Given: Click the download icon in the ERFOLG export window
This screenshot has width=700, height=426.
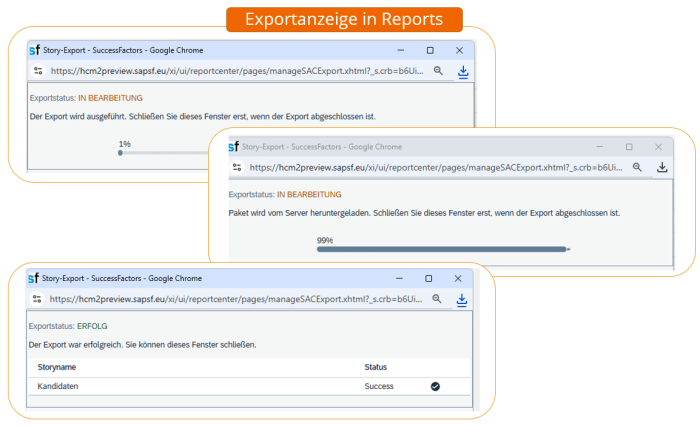Looking at the screenshot, I should click(462, 300).
